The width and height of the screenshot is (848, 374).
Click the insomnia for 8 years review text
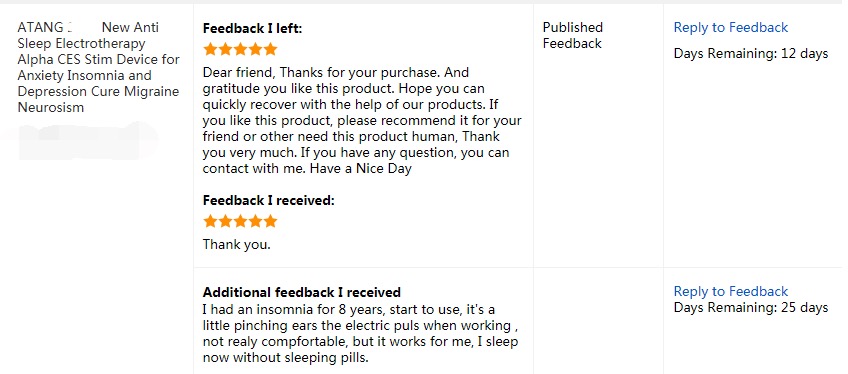click(x=360, y=334)
